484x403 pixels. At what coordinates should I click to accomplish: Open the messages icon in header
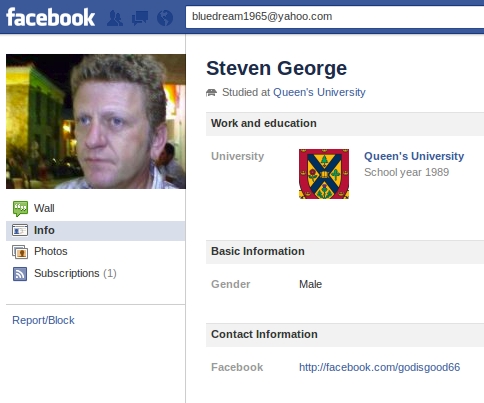(140, 18)
